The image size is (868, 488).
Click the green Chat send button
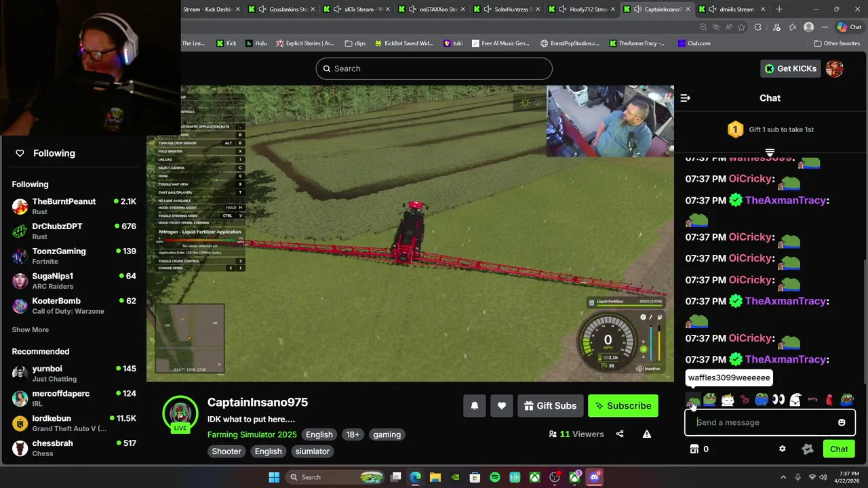pos(839,449)
